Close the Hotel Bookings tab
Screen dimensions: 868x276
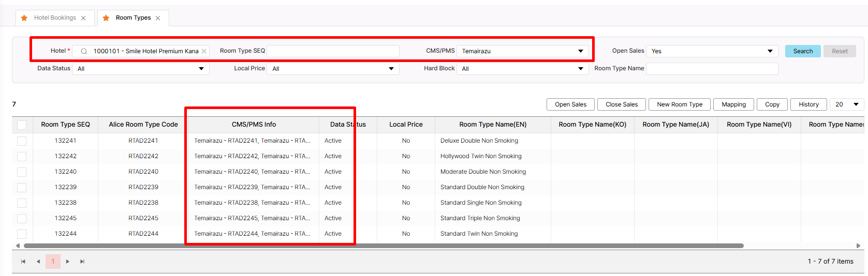click(83, 18)
